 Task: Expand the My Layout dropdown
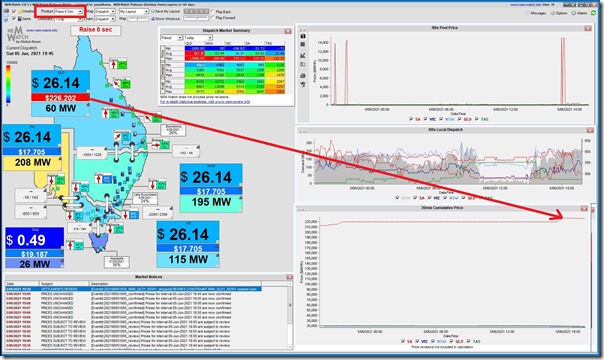pyautogui.click(x=134, y=12)
